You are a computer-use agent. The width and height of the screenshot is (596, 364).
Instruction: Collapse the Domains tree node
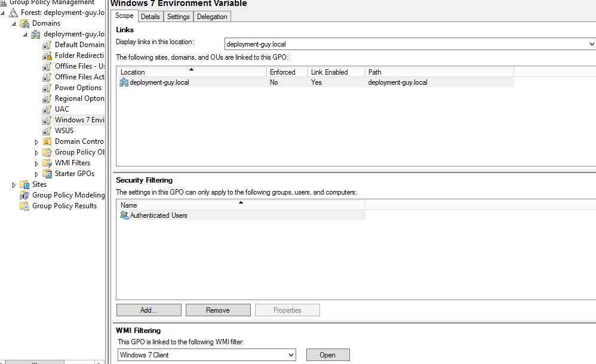click(14, 23)
